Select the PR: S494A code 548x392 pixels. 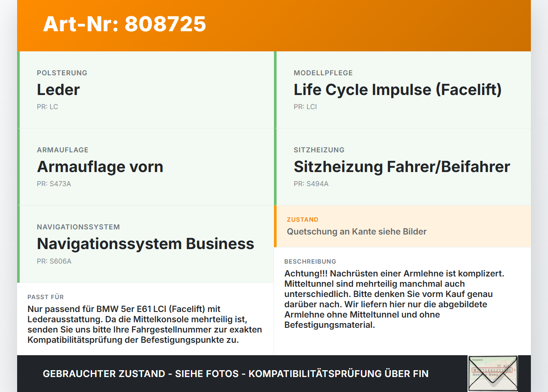311,184
